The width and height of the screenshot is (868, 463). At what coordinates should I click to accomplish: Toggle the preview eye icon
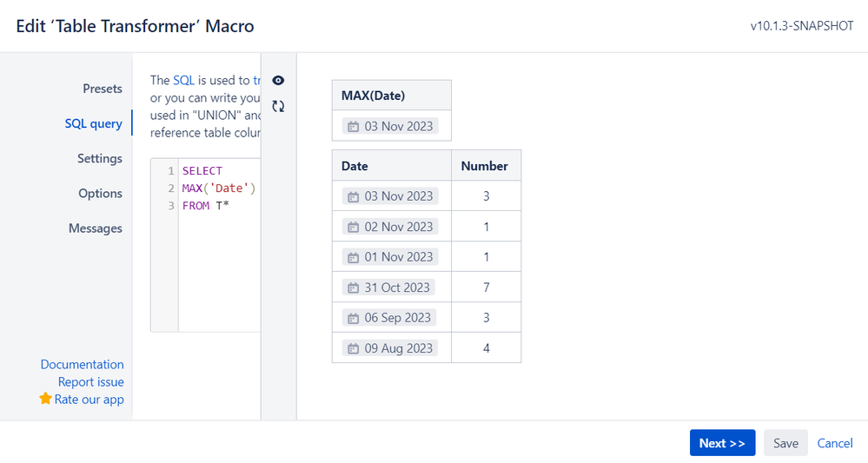point(278,81)
